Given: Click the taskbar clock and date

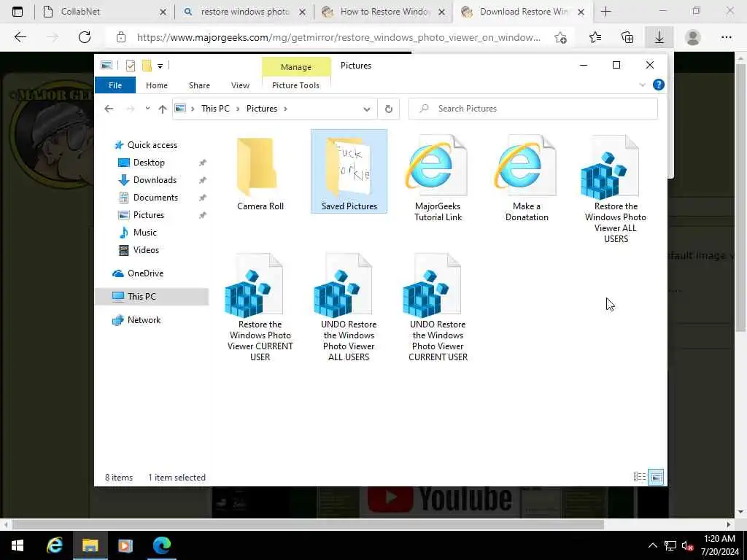Looking at the screenshot, I should tap(719, 545).
